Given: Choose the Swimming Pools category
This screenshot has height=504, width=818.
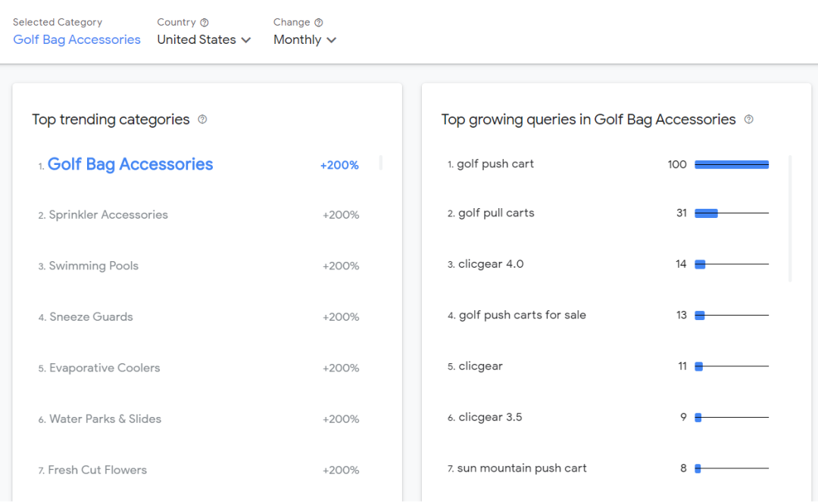Looking at the screenshot, I should 94,266.
